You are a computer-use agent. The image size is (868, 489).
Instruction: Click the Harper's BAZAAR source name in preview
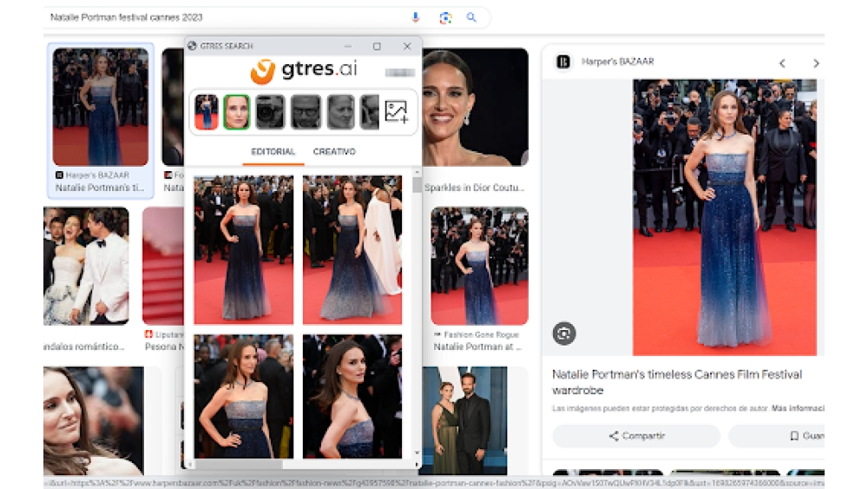coord(618,62)
